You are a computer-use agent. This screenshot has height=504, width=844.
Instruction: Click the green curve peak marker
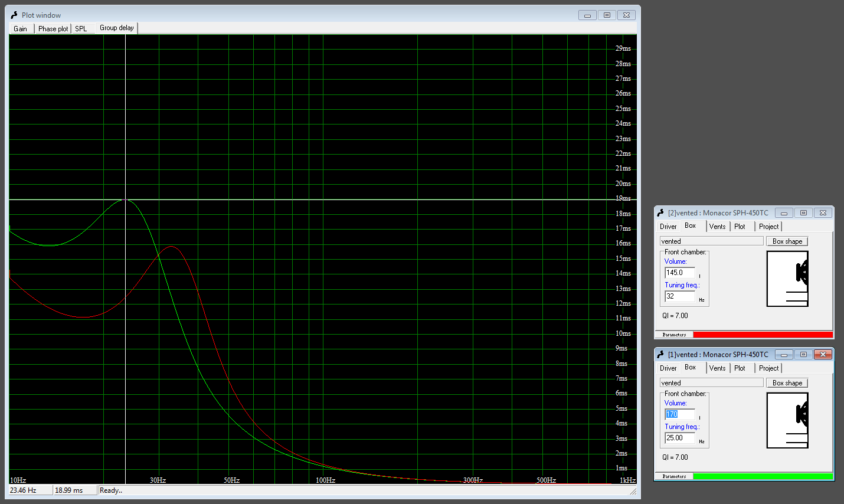pos(125,199)
